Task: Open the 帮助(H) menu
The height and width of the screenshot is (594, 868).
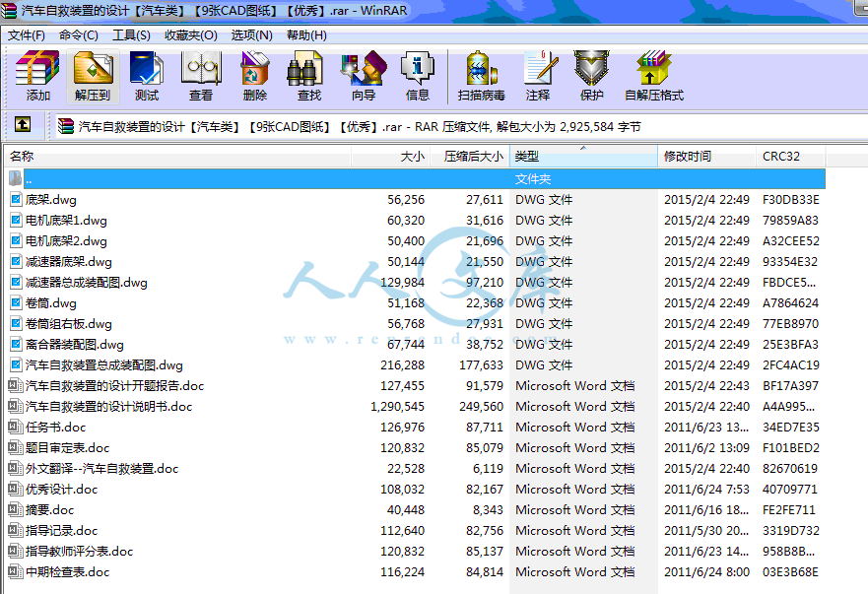Action: pyautogui.click(x=306, y=35)
